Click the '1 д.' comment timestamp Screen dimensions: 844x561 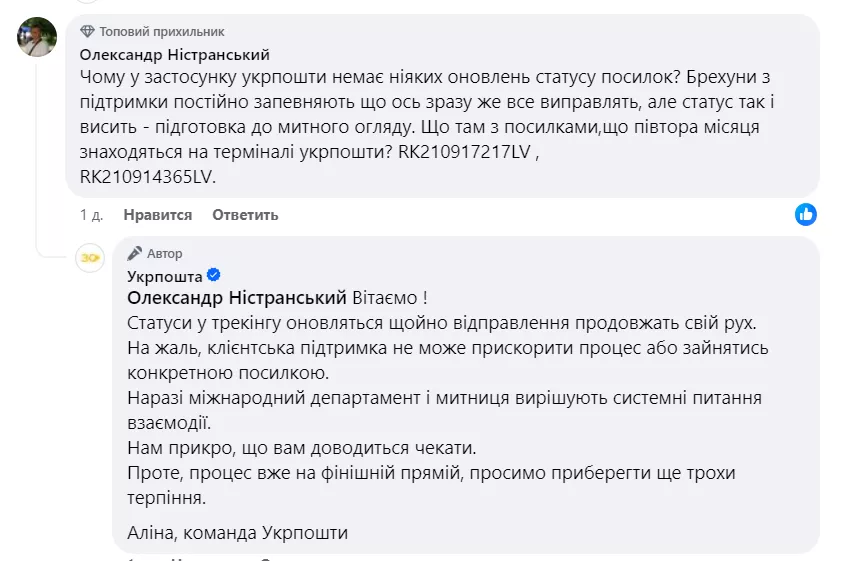[x=91, y=215]
